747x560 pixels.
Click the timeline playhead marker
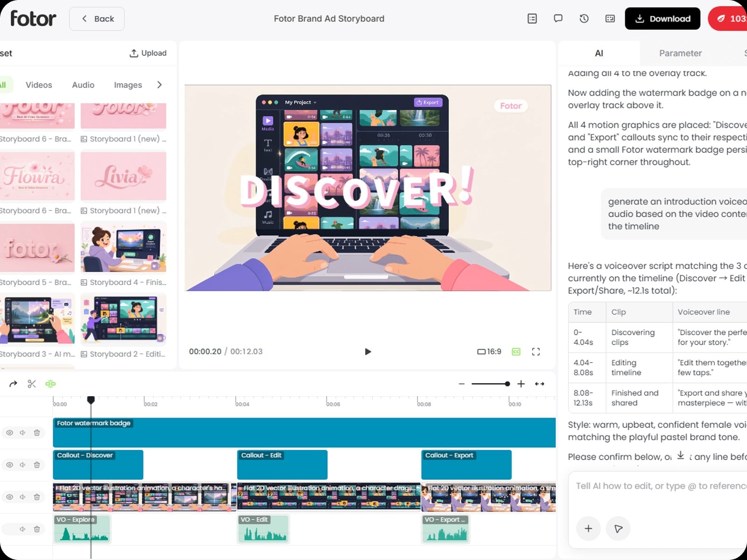(x=91, y=400)
